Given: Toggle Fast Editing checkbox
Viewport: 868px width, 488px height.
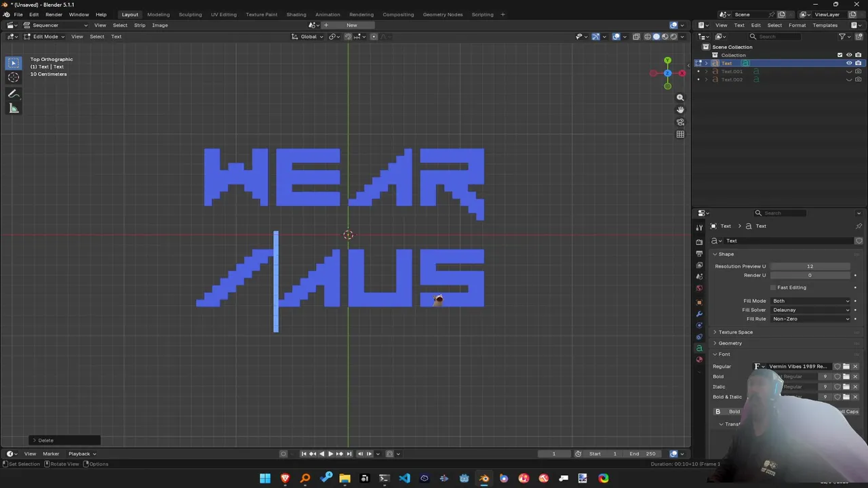Looking at the screenshot, I should 773,287.
